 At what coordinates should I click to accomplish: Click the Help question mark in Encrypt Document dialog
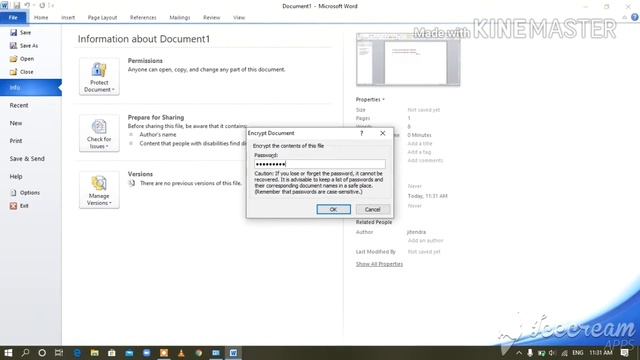point(361,133)
